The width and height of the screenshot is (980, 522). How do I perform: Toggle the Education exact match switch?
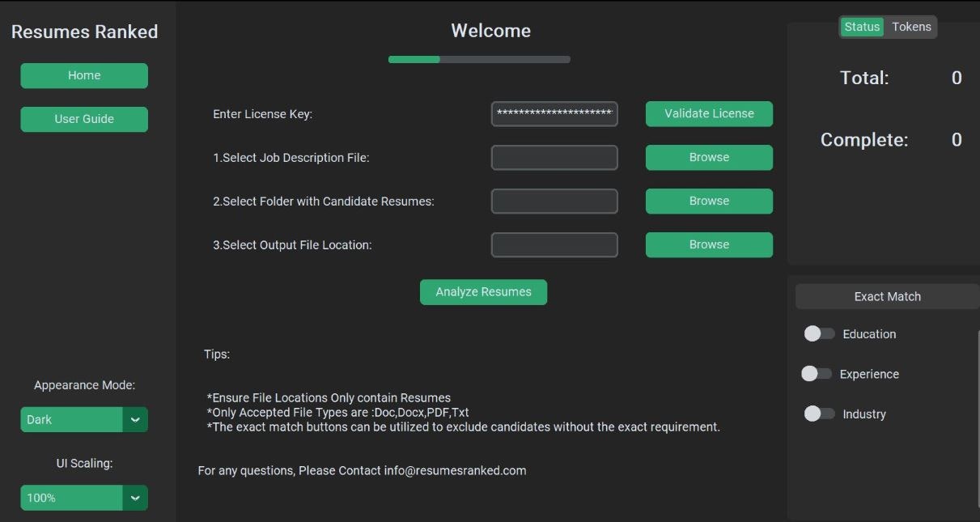819,333
